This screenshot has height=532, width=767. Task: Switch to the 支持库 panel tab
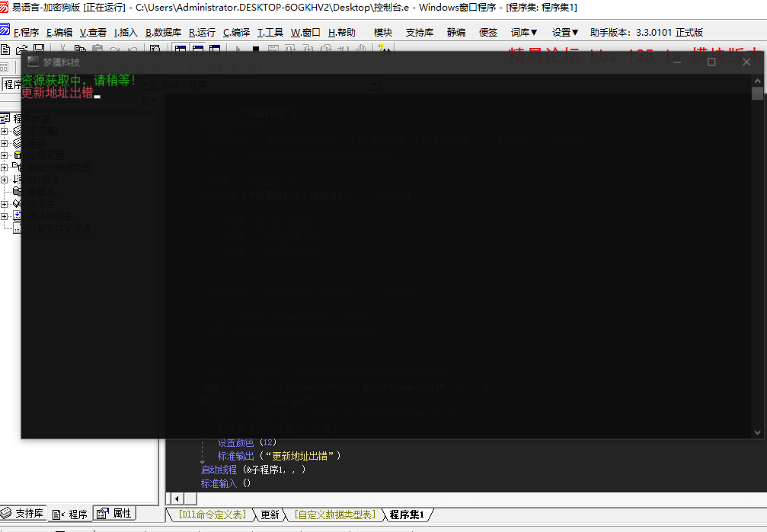(x=23, y=513)
